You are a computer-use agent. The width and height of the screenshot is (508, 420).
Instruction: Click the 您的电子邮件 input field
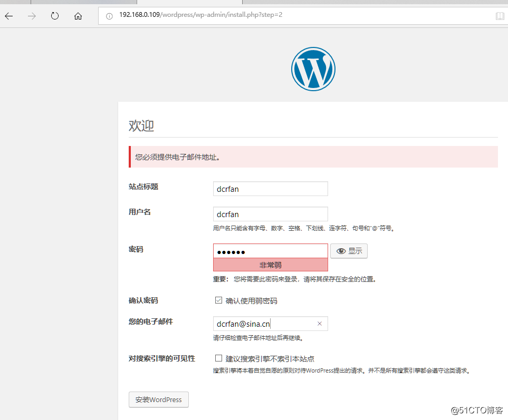tap(271, 324)
